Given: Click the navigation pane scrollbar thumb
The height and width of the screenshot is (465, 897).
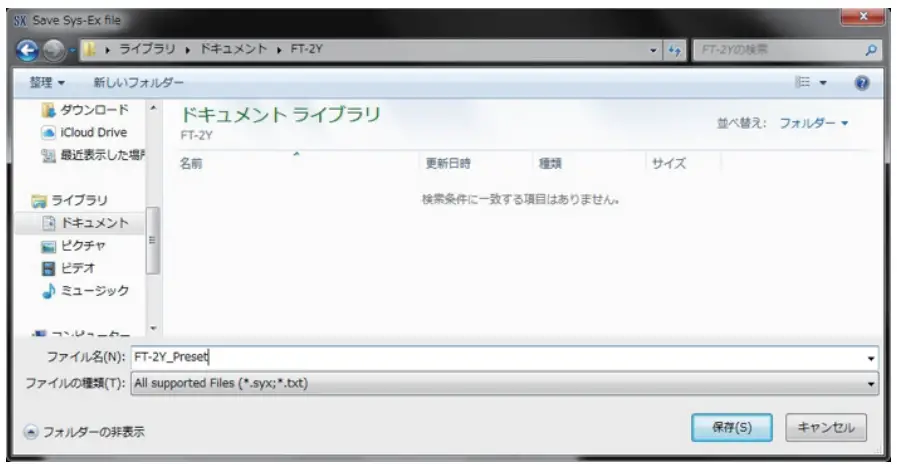Looking at the screenshot, I should tap(152, 240).
